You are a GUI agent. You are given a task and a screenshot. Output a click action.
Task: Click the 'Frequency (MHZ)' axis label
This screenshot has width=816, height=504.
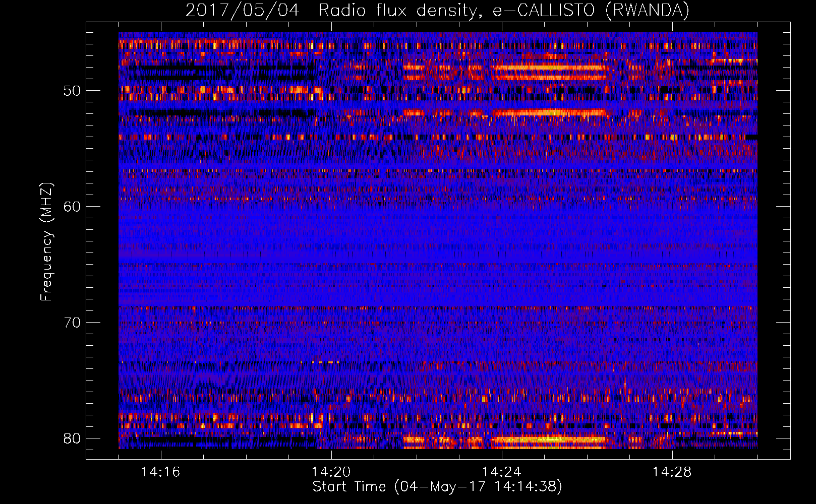46,242
